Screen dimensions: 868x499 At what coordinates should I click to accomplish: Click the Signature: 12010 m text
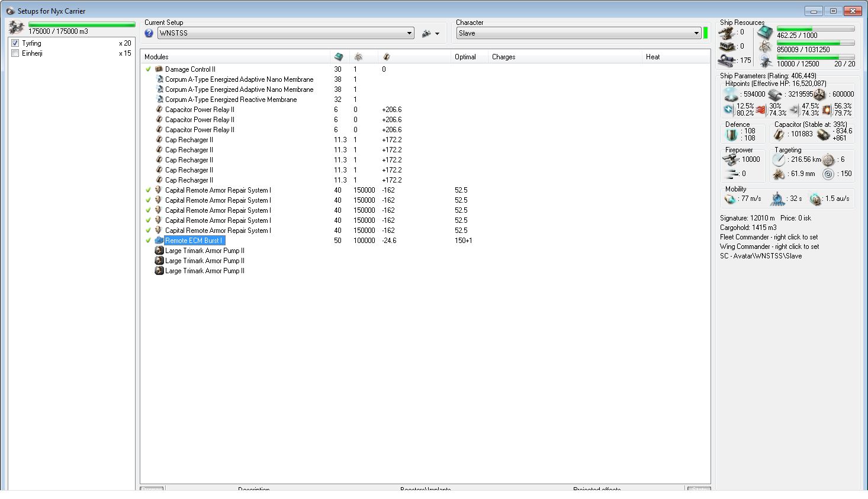click(x=747, y=218)
